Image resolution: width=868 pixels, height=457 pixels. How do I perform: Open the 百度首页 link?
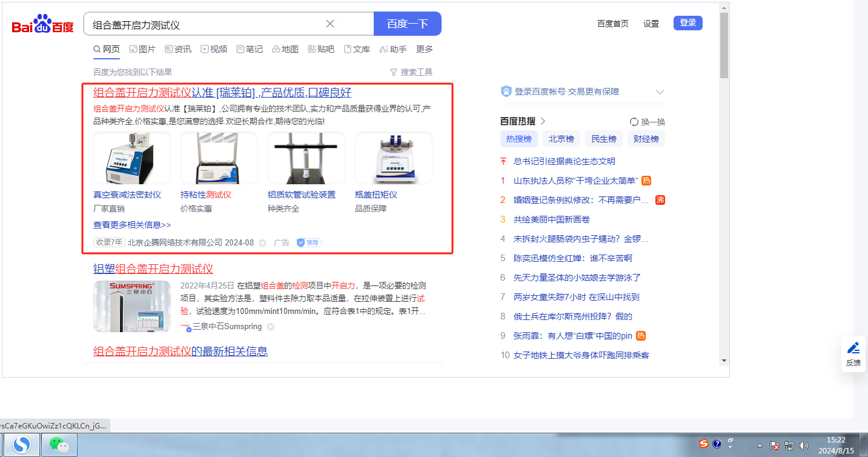tap(613, 24)
